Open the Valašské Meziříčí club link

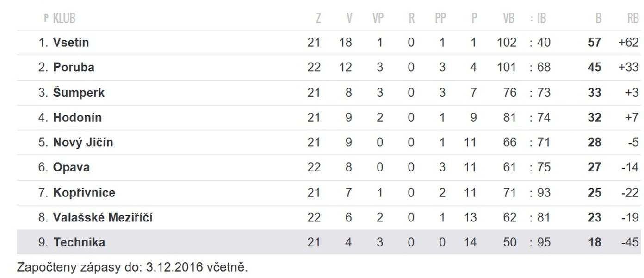[x=103, y=217]
